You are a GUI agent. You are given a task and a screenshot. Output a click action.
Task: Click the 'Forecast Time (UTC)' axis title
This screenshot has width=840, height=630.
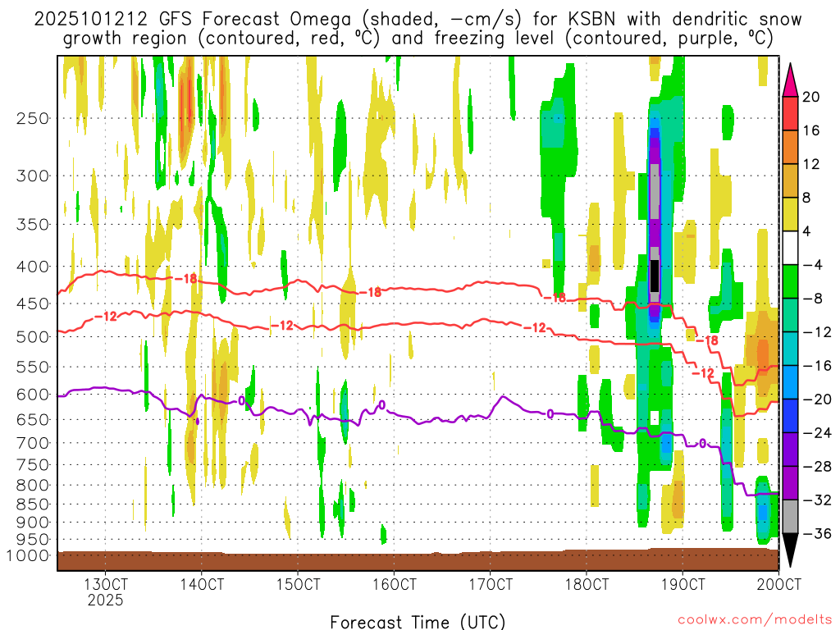coord(418,622)
